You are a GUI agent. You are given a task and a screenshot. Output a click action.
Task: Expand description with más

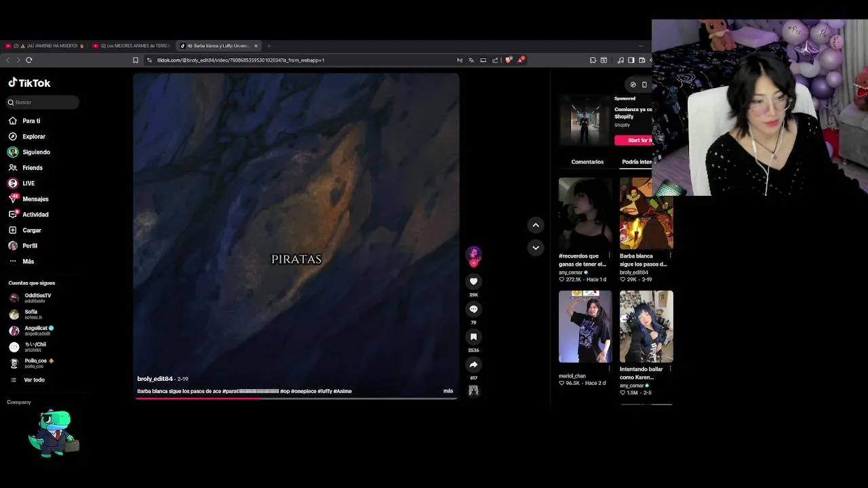click(448, 391)
